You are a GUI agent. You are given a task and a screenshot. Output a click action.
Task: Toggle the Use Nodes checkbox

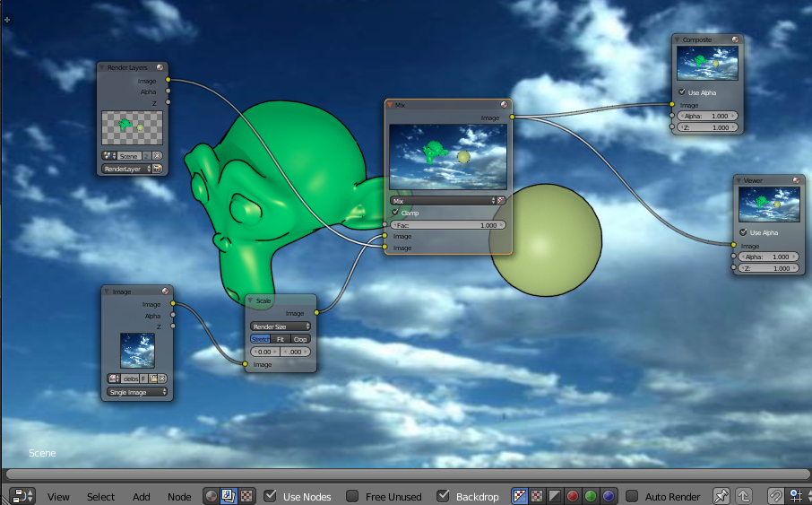click(x=270, y=496)
